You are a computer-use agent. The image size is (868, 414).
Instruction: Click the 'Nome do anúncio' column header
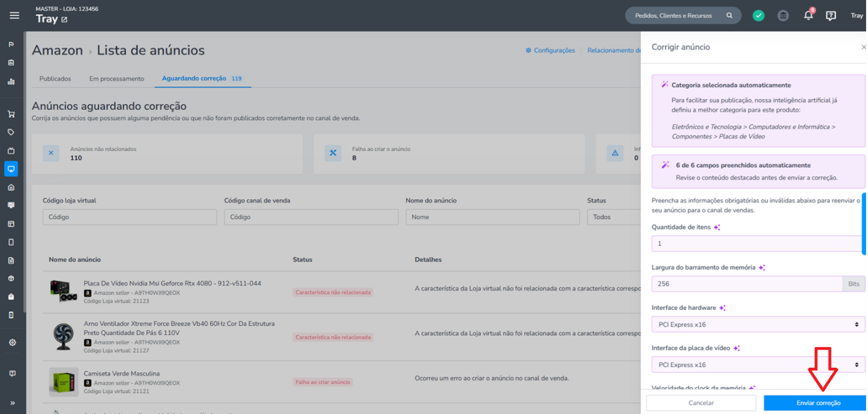point(75,260)
